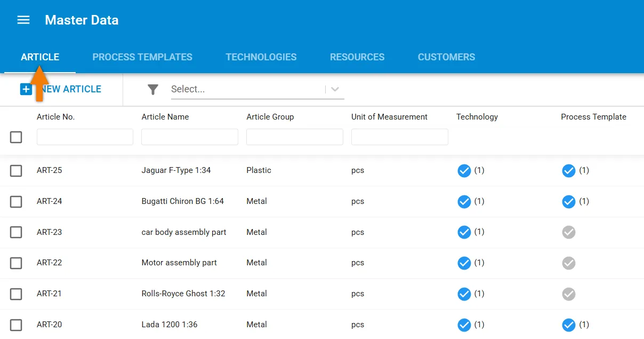Viewport: 644px width, 339px height.
Task: Go to the Technologies tab
Action: coord(261,57)
